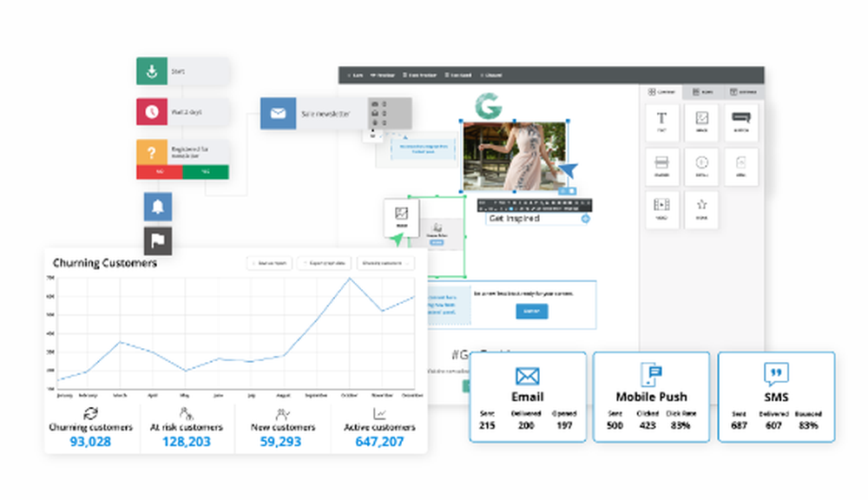Click the fourth item in editor top toolbar

pyautogui.click(x=458, y=76)
